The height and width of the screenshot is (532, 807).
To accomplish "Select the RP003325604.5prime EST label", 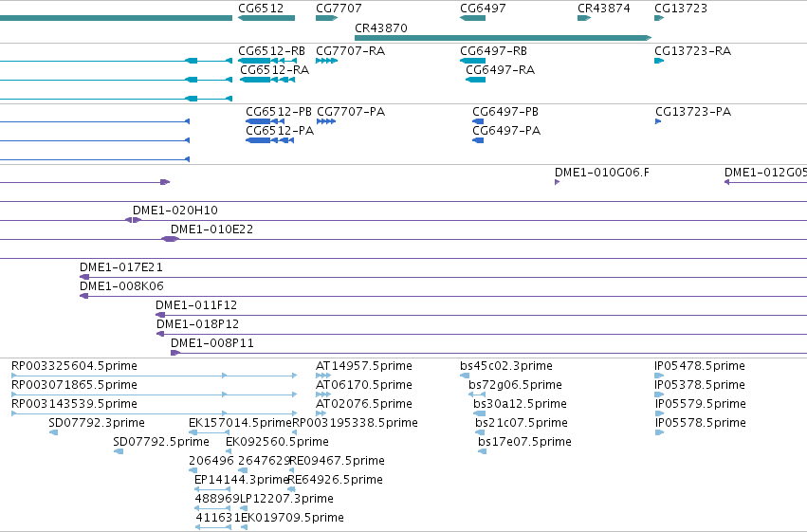I will 74,366.
